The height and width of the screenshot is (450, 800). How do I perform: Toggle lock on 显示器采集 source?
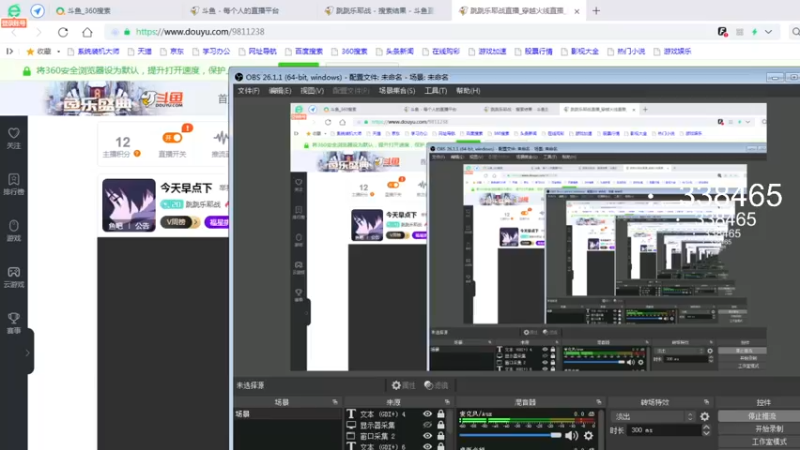click(441, 425)
